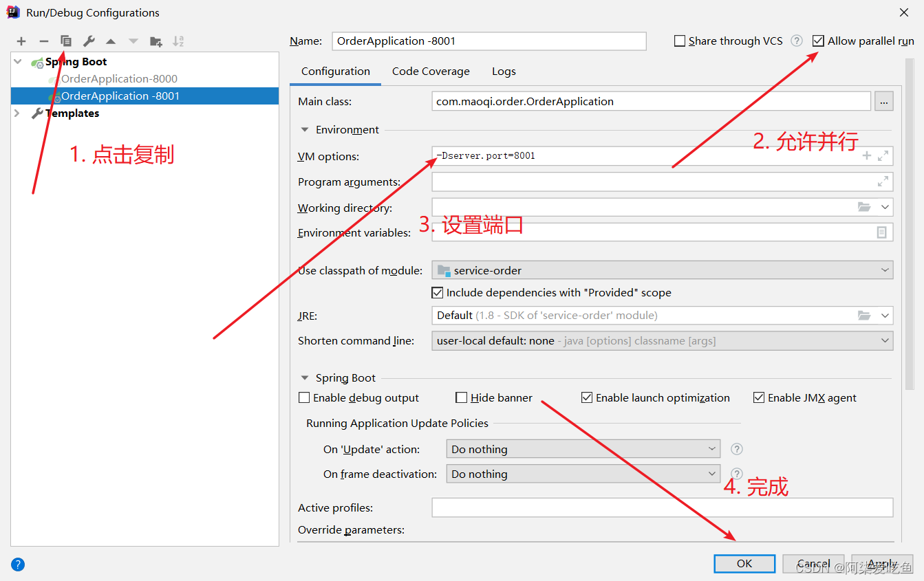The height and width of the screenshot is (581, 924).
Task: Copy the selected configuration
Action: [66, 41]
